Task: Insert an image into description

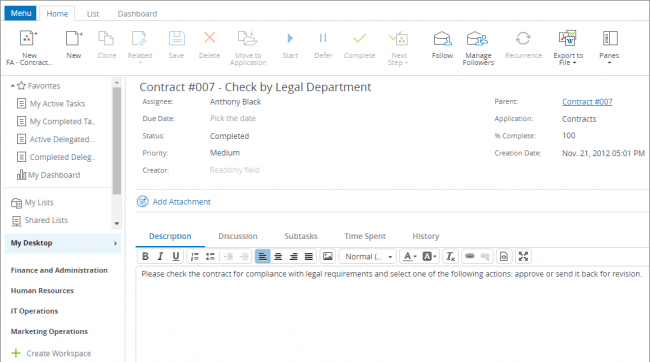Action: [327, 257]
